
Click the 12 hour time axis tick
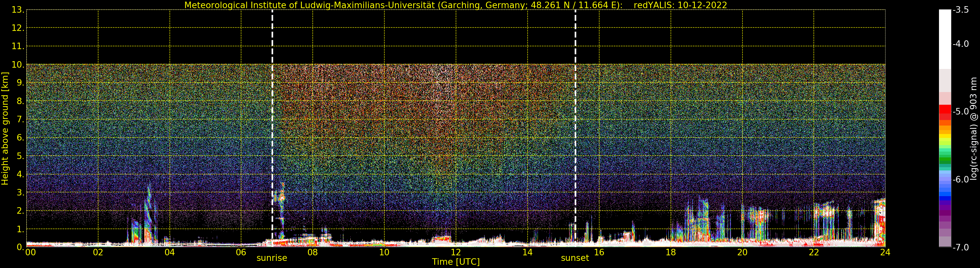click(x=456, y=252)
